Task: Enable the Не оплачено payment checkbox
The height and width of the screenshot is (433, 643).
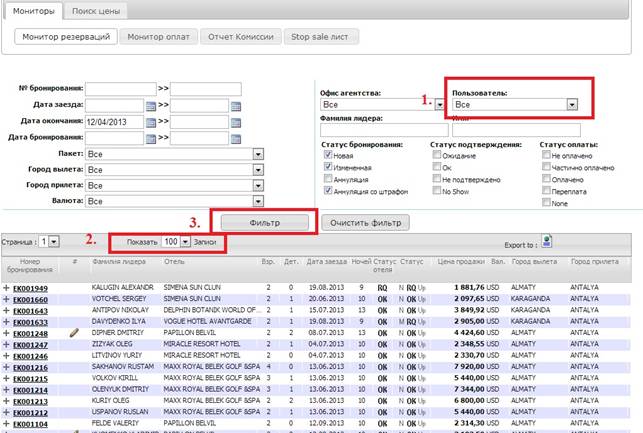Action: pos(546,155)
